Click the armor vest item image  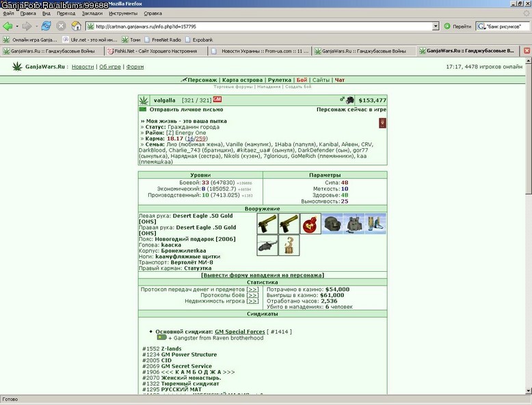354,224
